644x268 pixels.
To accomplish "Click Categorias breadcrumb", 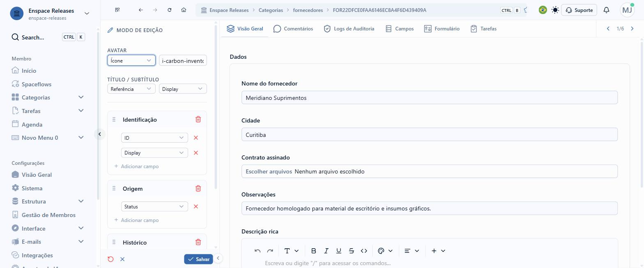I will tap(271, 10).
